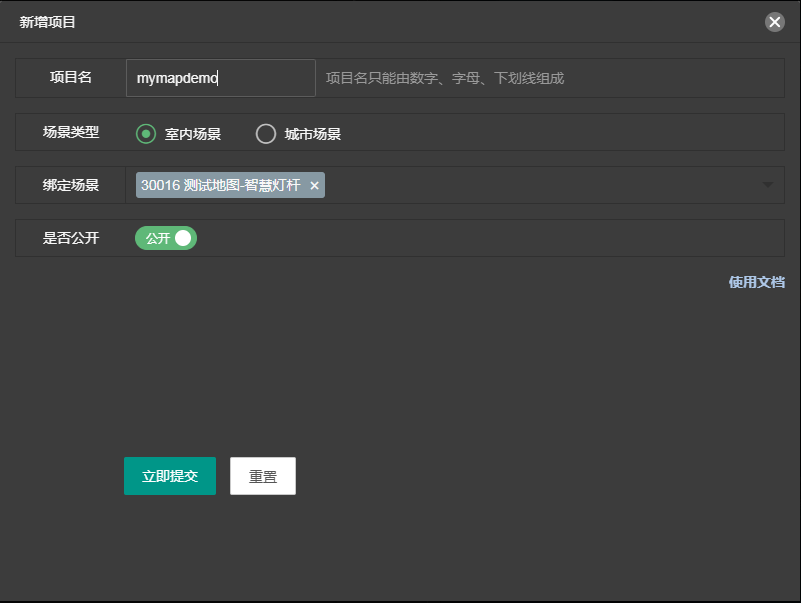Expand the 绑定场景 dropdown arrow
The height and width of the screenshot is (603, 801).
[767, 185]
